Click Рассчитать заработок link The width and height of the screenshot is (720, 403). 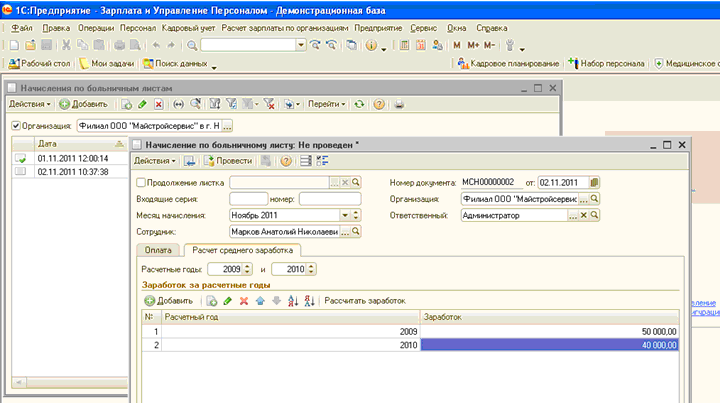[x=364, y=300]
